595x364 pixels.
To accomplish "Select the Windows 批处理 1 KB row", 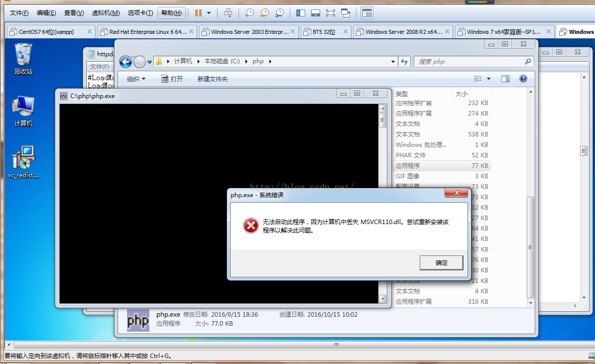I will [x=442, y=144].
